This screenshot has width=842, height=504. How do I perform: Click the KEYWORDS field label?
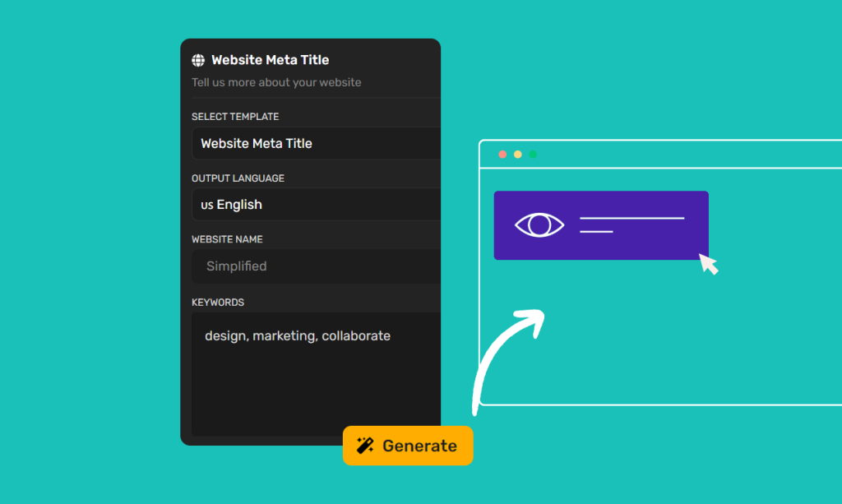coord(218,303)
